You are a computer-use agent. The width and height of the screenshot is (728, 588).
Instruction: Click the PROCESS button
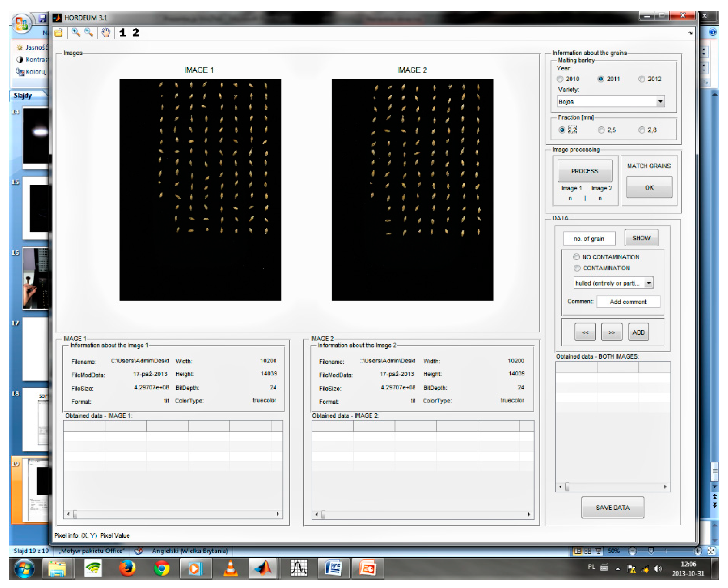click(584, 171)
